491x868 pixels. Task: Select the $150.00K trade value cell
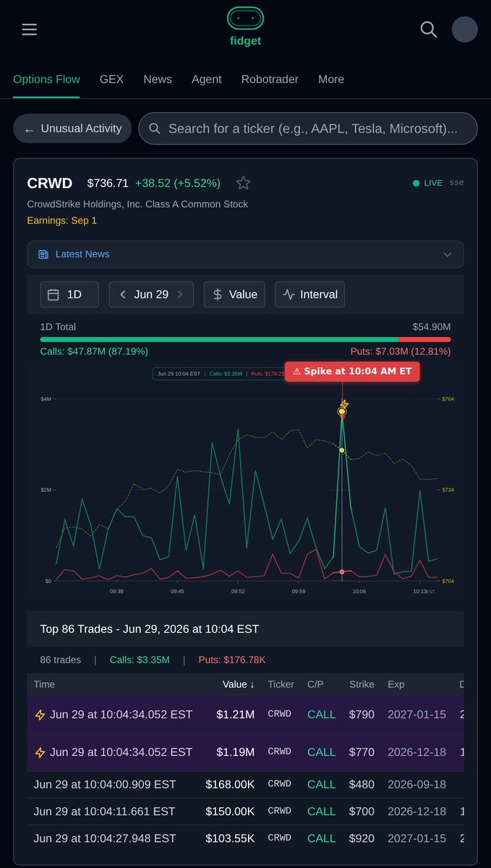(x=230, y=812)
